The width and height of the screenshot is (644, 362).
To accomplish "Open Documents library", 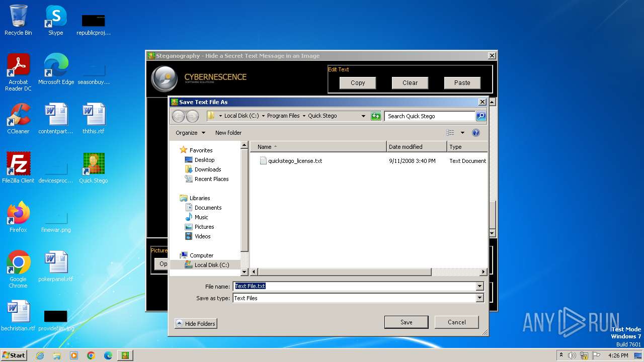I will point(208,208).
